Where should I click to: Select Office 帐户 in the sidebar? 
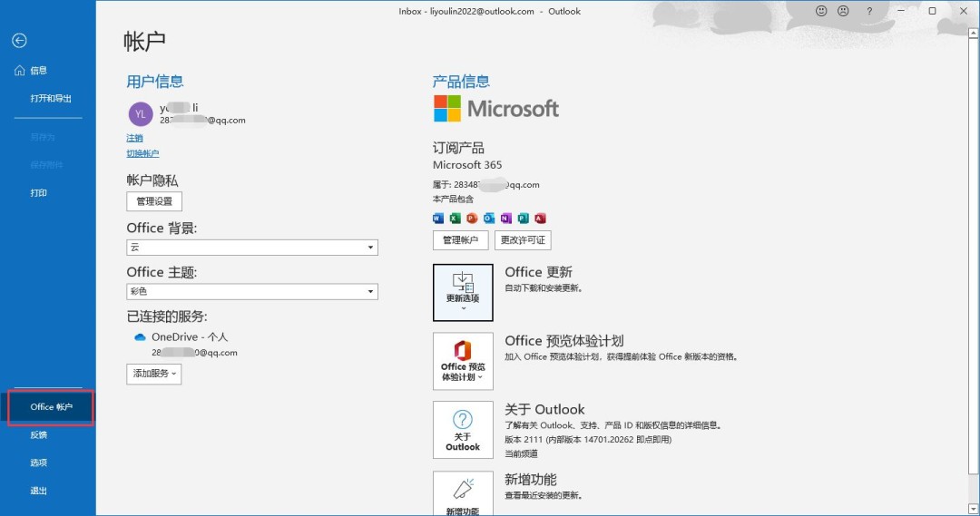(x=51, y=407)
